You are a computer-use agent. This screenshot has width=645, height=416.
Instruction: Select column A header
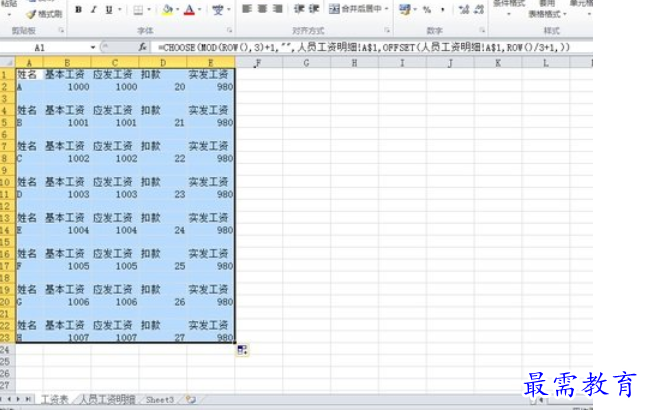point(29,63)
